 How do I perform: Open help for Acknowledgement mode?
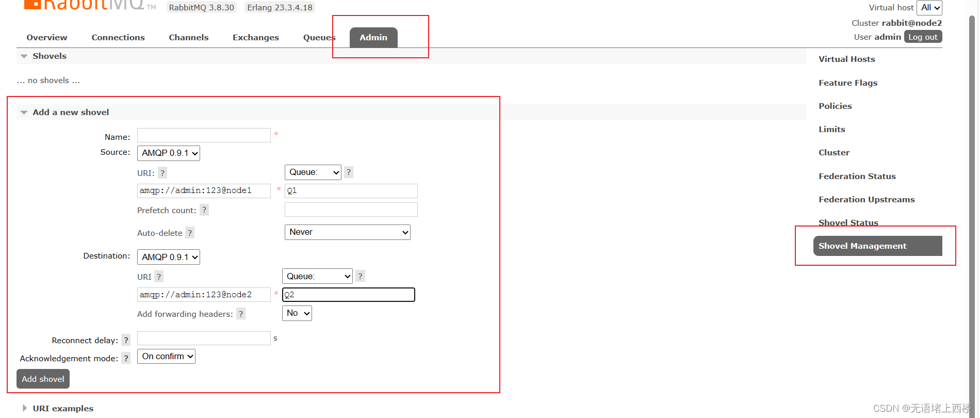pos(126,358)
